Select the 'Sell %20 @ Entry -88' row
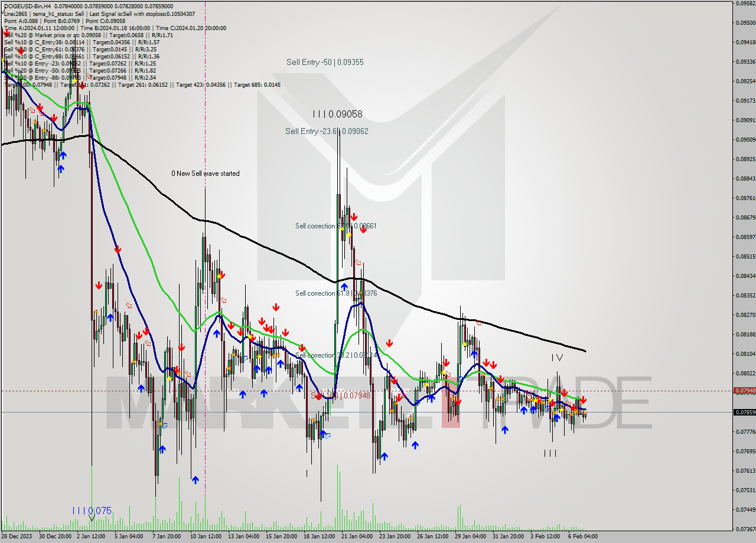Screen dimensions: 756x543 point(80,77)
